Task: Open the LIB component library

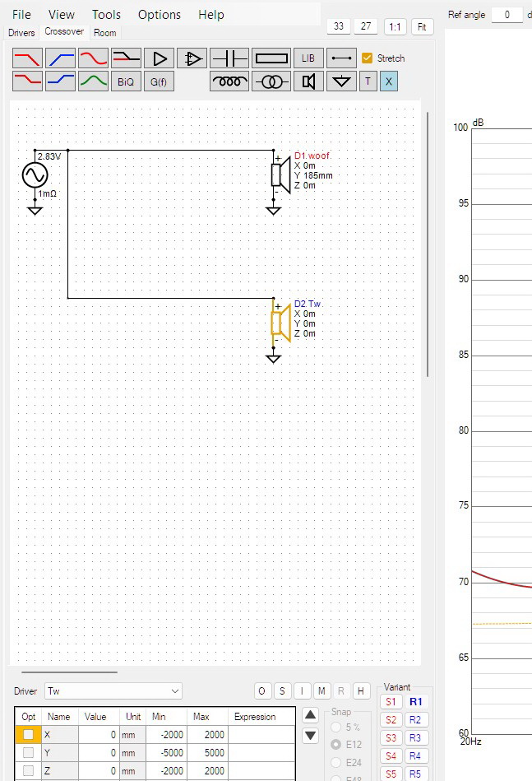Action: point(308,58)
